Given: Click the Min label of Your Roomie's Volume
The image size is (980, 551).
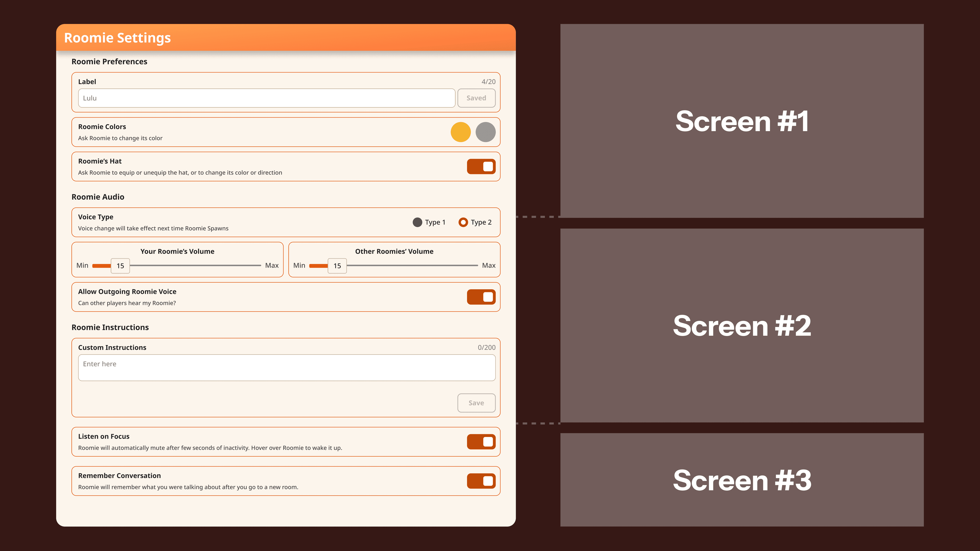Looking at the screenshot, I should [82, 265].
